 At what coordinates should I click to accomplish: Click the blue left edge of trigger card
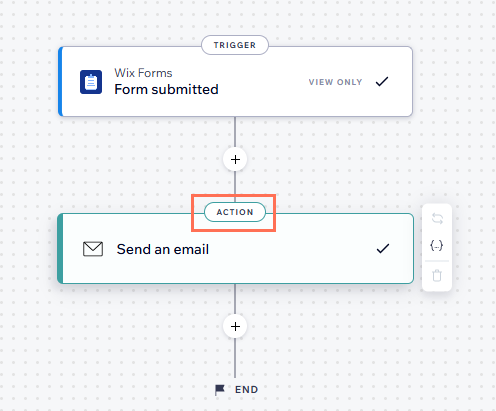pos(60,82)
